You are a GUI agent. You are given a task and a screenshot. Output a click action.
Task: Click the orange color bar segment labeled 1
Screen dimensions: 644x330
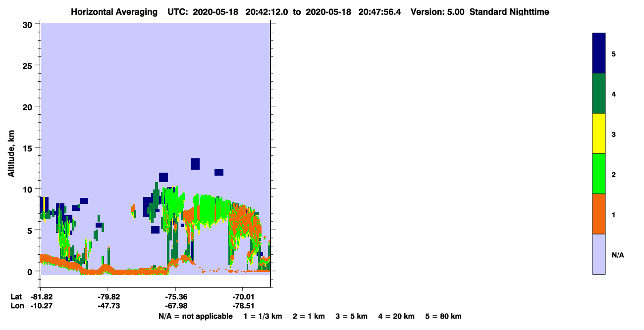(599, 214)
